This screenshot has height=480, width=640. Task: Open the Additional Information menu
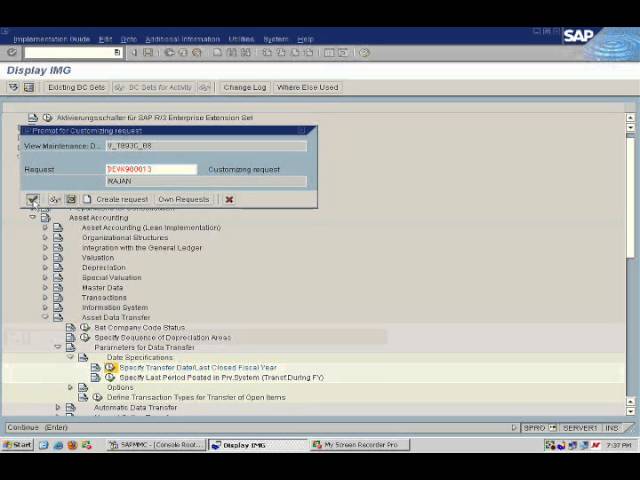[182, 39]
